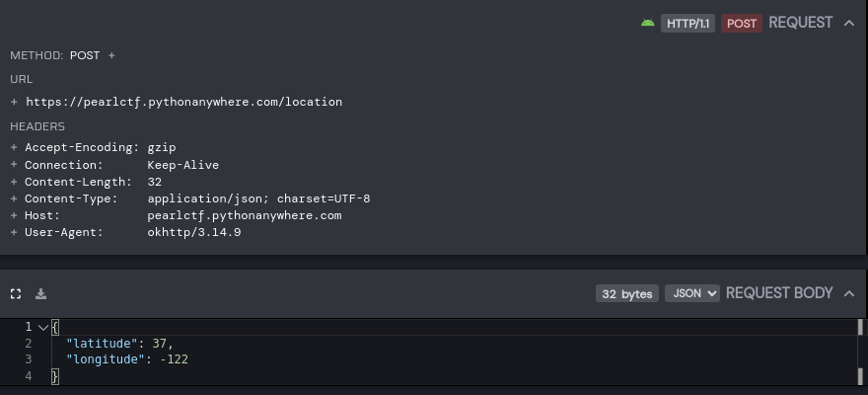This screenshot has height=395, width=868.
Task: Collapse the REQUEST section with its chevron
Action: 849,23
